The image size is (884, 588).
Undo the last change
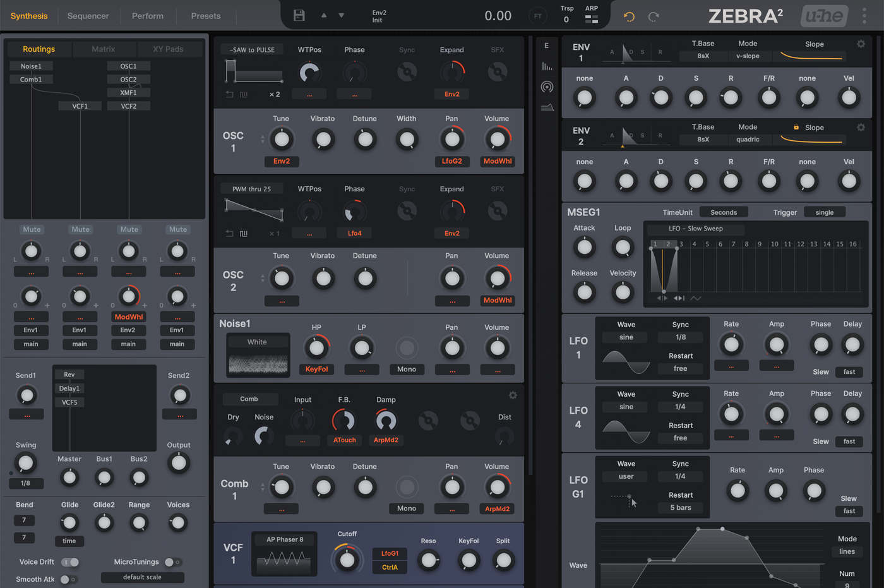pos(629,16)
